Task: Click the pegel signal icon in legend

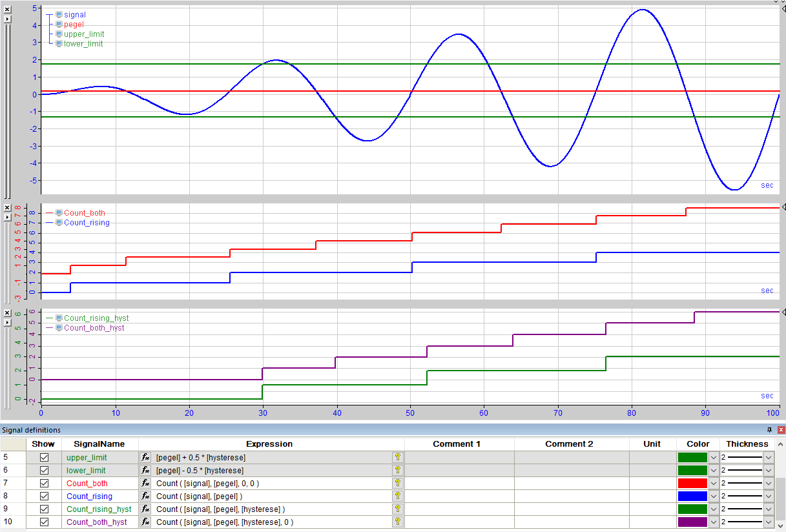Action: [59, 25]
